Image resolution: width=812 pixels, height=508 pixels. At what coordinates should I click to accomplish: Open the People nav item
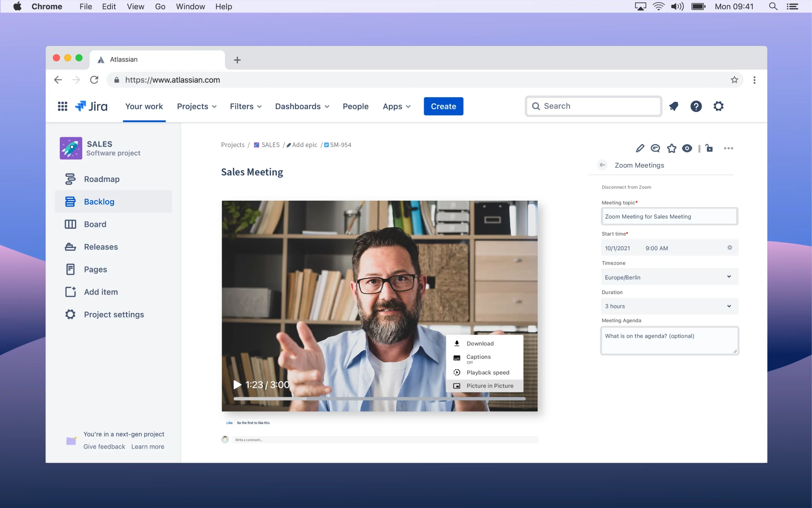click(x=355, y=106)
